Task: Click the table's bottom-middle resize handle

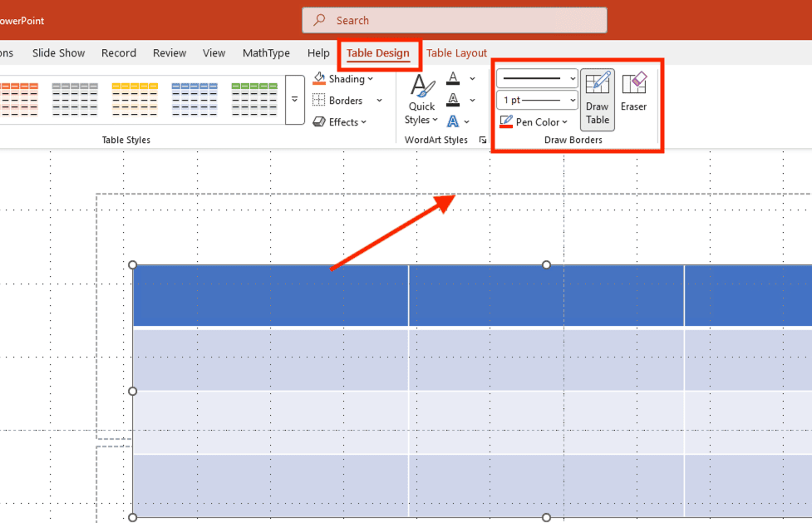Action: click(546, 517)
